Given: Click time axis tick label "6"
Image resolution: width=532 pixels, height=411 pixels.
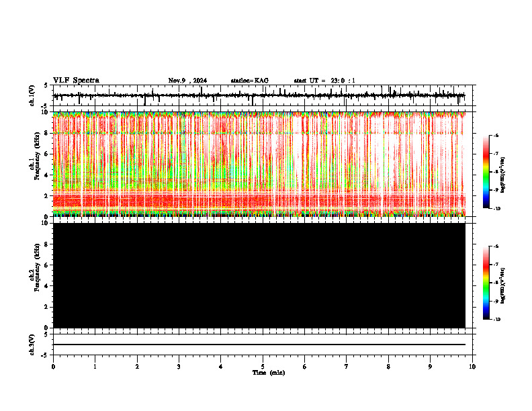Looking at the screenshot, I should click(x=305, y=367).
